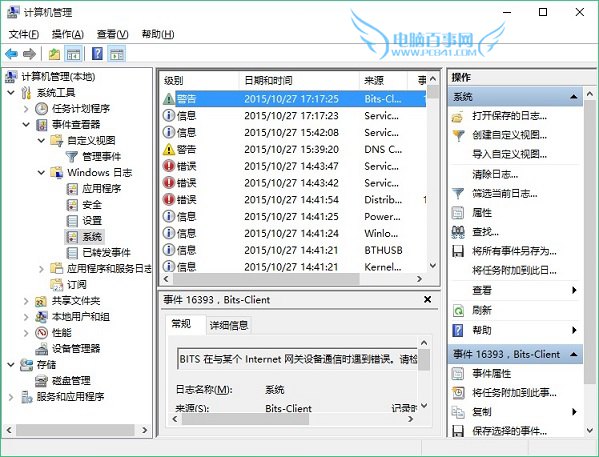Collapse the 系统工具 tree node
Image resolution: width=599 pixels, height=457 pixels.
click(x=11, y=92)
